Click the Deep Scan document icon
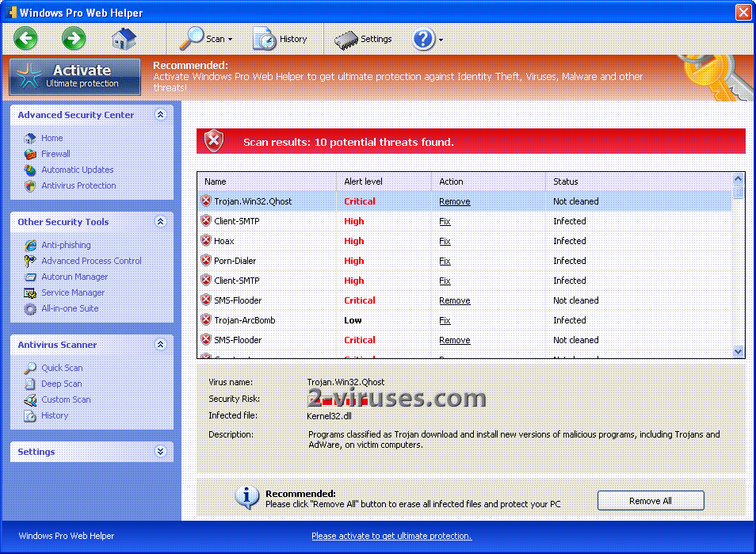 (x=30, y=384)
